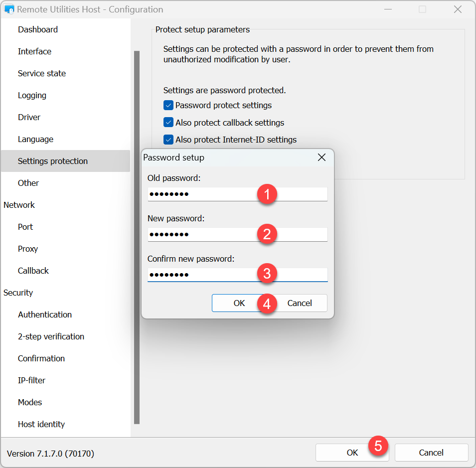Click Cancel at bottom of Configuration window
476x468 pixels.
431,453
